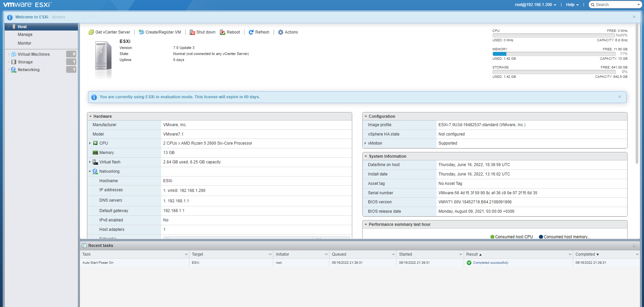Collapse the Configuration panel

[x=366, y=116]
